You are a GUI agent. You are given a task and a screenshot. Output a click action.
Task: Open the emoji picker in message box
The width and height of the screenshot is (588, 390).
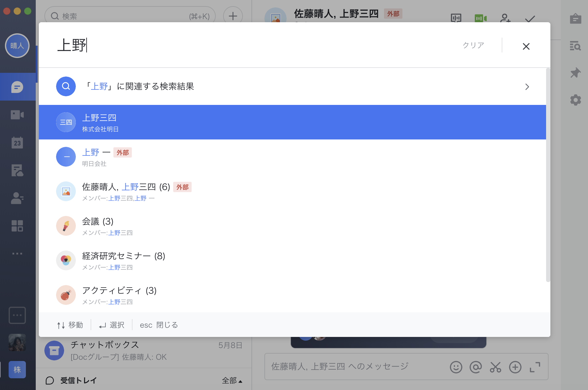click(456, 367)
